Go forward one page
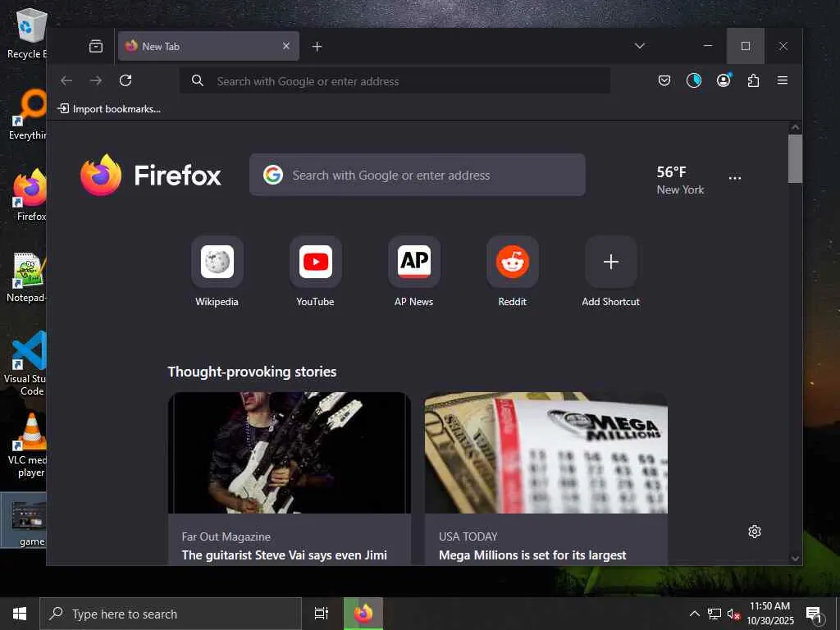Image resolution: width=840 pixels, height=630 pixels. [x=96, y=80]
